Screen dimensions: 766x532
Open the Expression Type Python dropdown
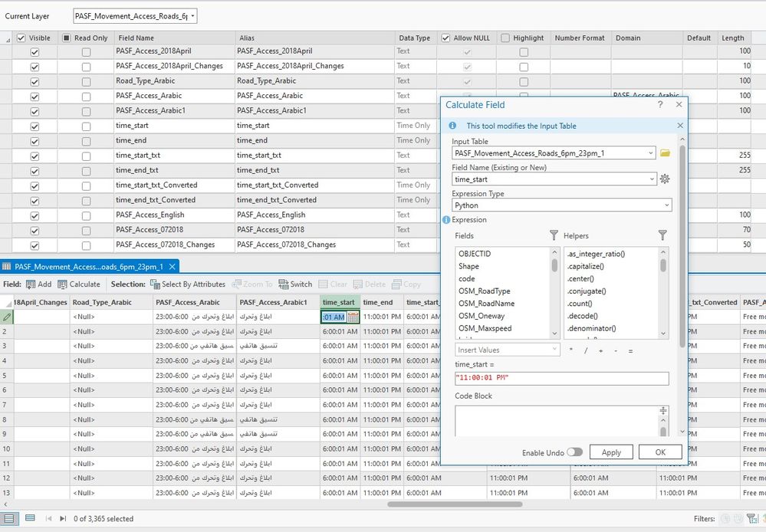coord(666,205)
